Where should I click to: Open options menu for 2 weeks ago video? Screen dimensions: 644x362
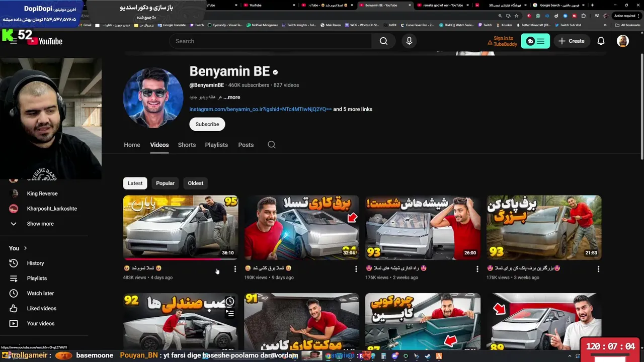coord(477,269)
